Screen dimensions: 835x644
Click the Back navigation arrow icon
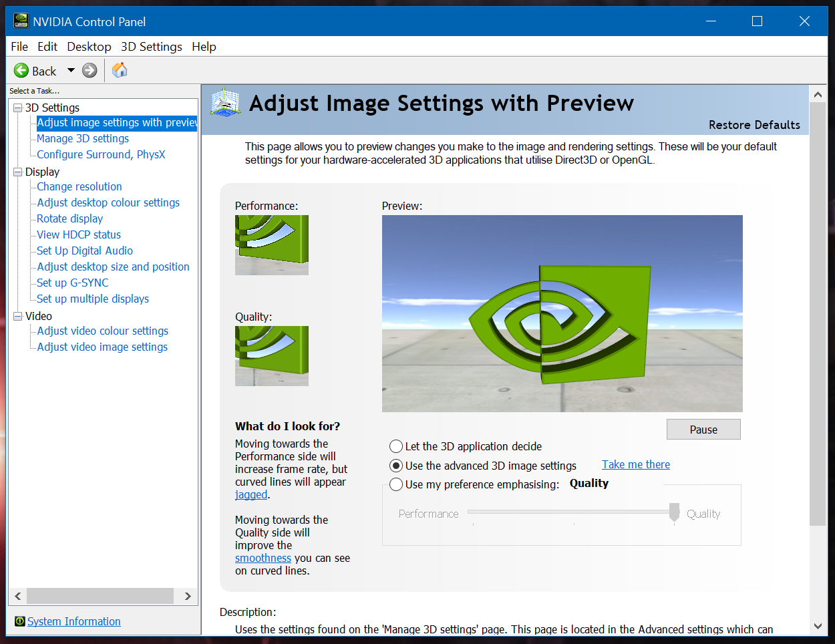coord(20,70)
